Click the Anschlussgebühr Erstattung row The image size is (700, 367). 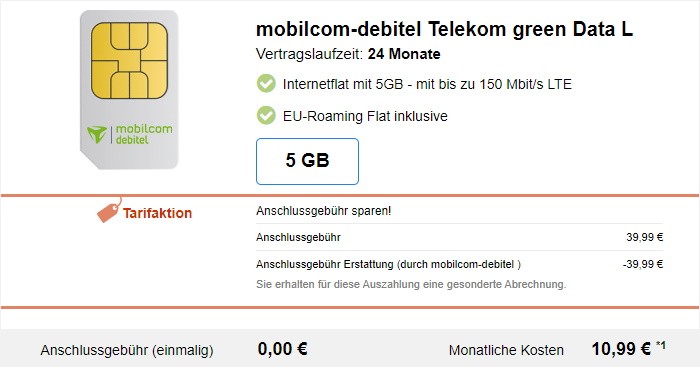click(x=459, y=264)
